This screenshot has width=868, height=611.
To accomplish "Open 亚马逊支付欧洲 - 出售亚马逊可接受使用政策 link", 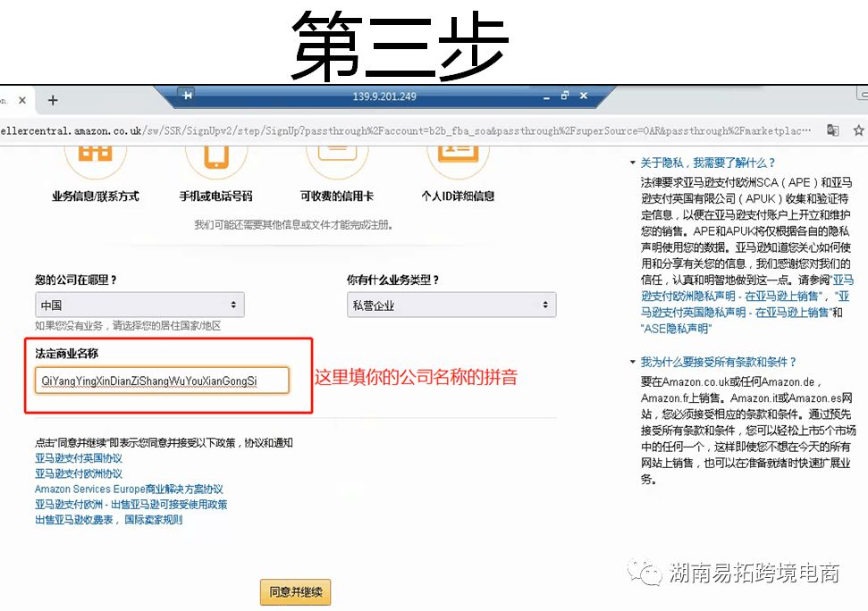I will click(131, 505).
